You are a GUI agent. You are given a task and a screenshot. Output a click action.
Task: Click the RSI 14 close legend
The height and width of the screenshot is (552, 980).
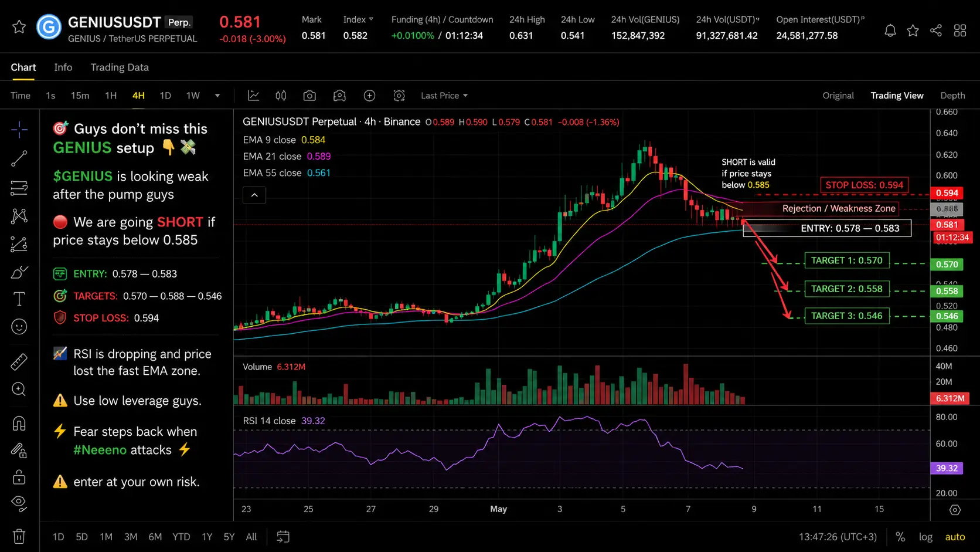[x=284, y=421]
